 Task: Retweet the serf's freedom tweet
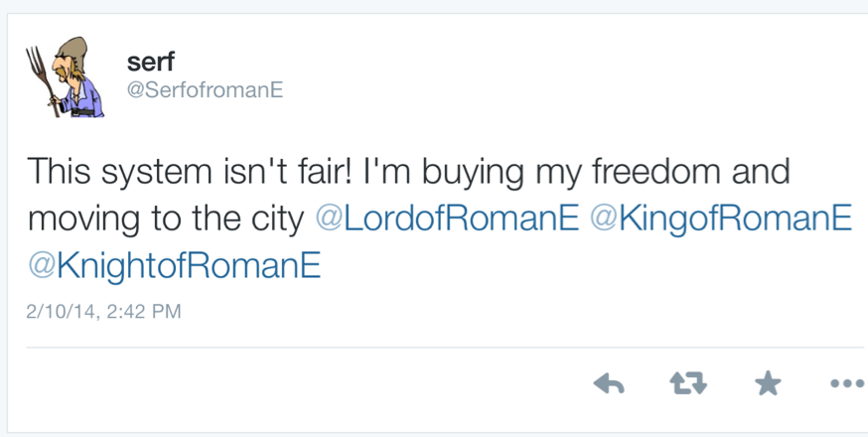coord(687,384)
